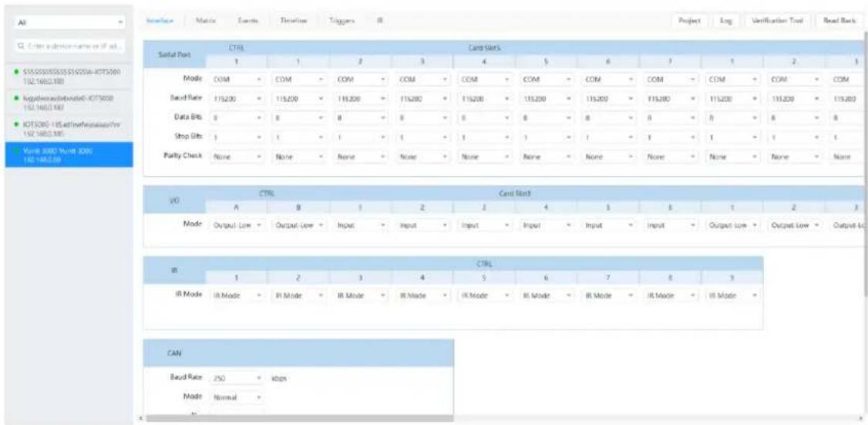868x425 pixels.
Task: Open Serial Port card slot 6 Parity Check dropdown
Action: click(x=610, y=157)
